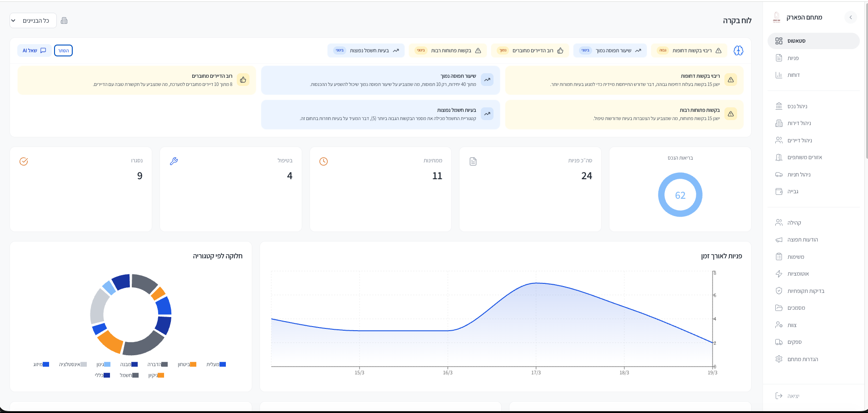Click the הדברה legend entry
Screen dimensions: 868x413
[158, 364]
